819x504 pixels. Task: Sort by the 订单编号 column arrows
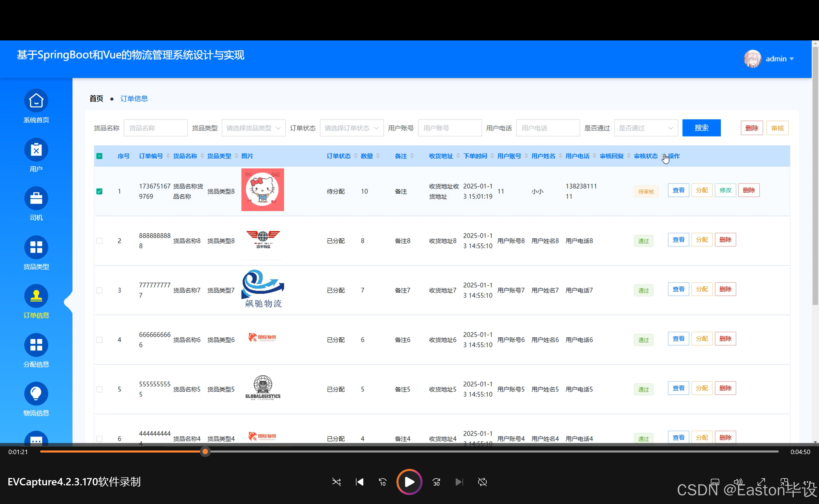coord(168,156)
